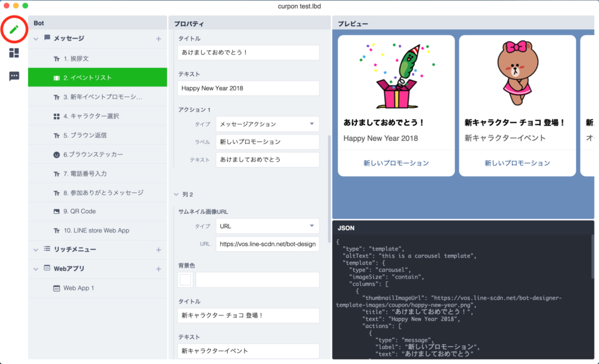
Task: Click the grid icon beside 4. キャラクター選択
Action: [x=57, y=117]
